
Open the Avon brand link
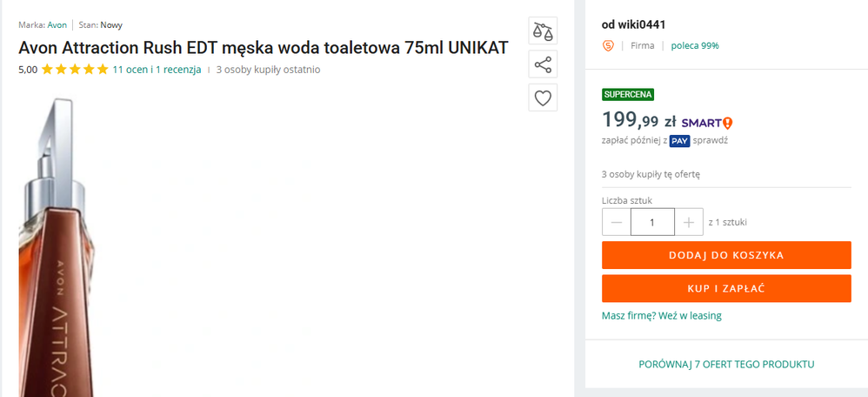coord(57,25)
